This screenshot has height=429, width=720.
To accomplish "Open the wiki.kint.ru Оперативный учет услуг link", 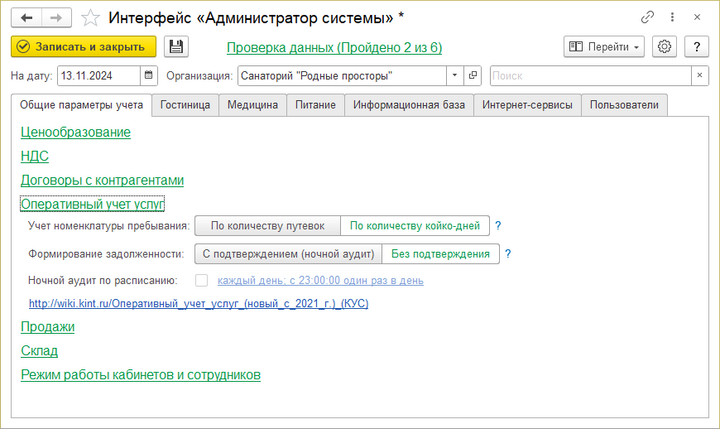I will pyautogui.click(x=199, y=304).
